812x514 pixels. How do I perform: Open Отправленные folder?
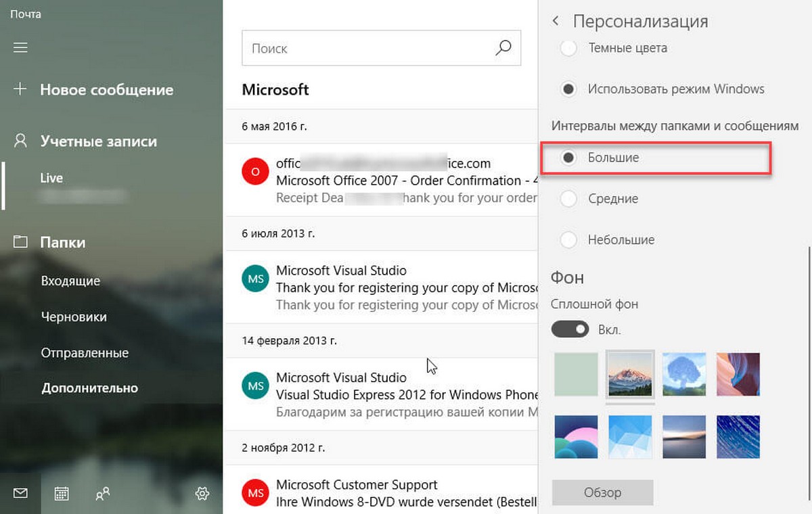[85, 352]
